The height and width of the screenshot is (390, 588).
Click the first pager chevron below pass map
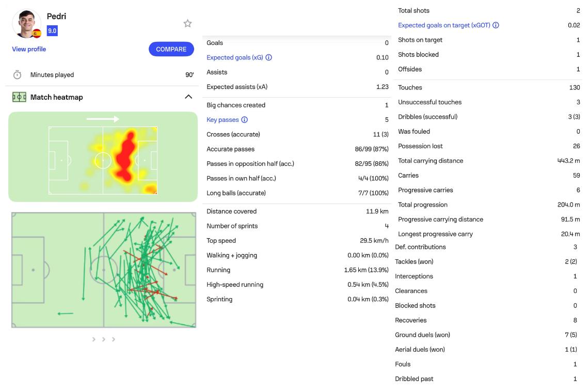(x=94, y=339)
